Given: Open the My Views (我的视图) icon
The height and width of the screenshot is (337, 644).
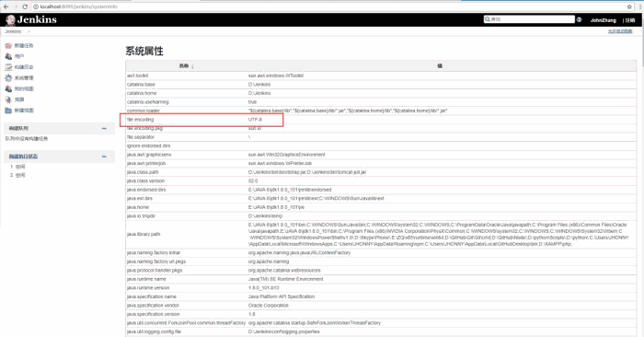Looking at the screenshot, I should [8, 88].
